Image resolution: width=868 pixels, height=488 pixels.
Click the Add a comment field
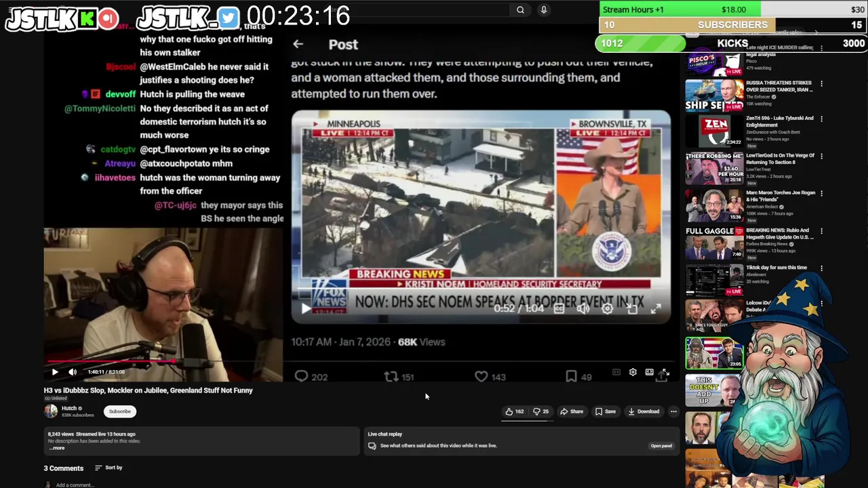[x=75, y=485]
